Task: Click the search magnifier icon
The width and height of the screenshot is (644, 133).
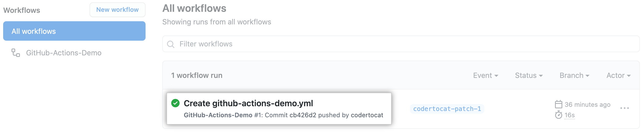Action: (171, 44)
